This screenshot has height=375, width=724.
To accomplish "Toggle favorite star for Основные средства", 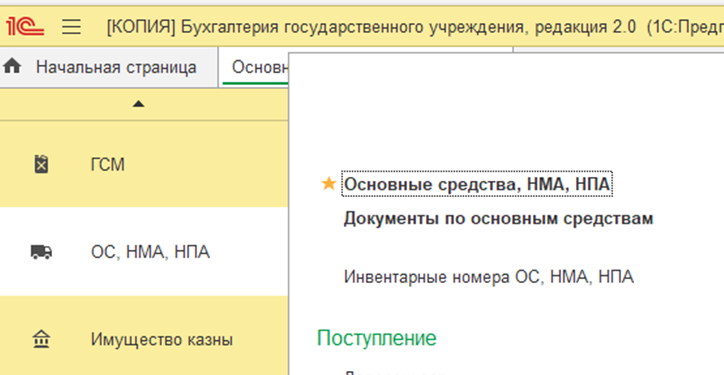I will (328, 184).
